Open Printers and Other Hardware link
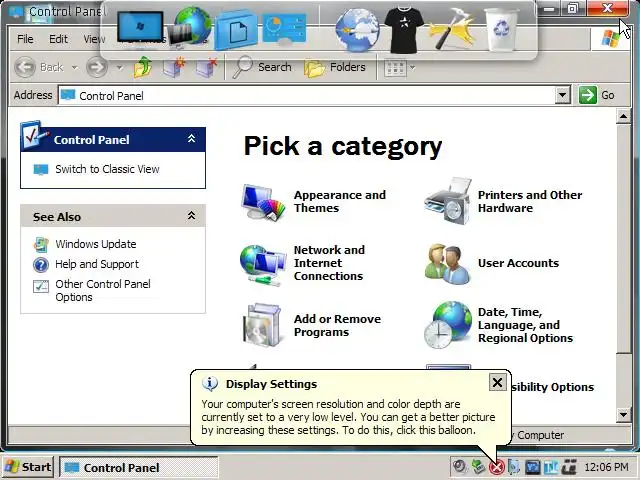The height and width of the screenshot is (480, 640). click(x=530, y=201)
